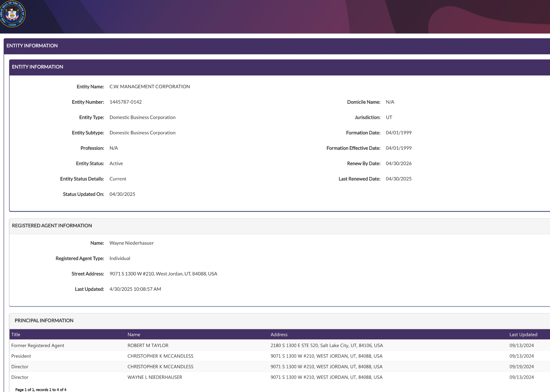The image size is (550, 392).
Task: Click the registered agent street address text
Action: (163, 274)
